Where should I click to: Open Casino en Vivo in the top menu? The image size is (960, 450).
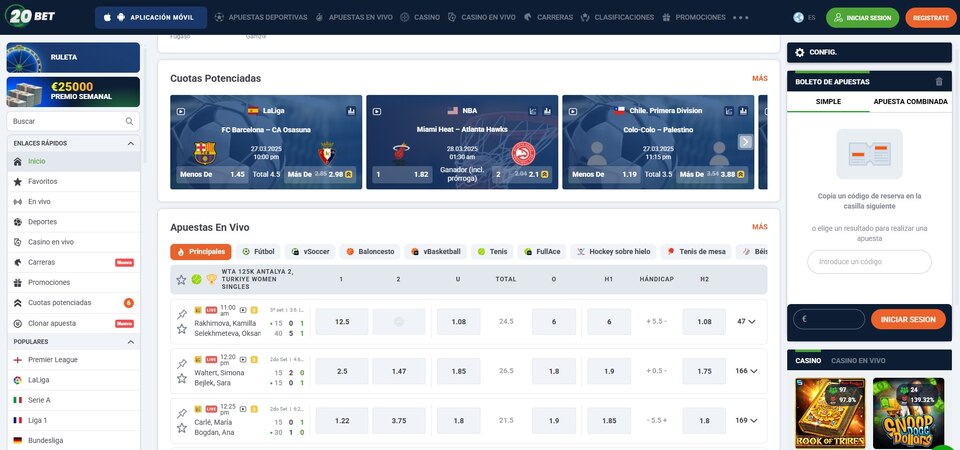coord(482,18)
